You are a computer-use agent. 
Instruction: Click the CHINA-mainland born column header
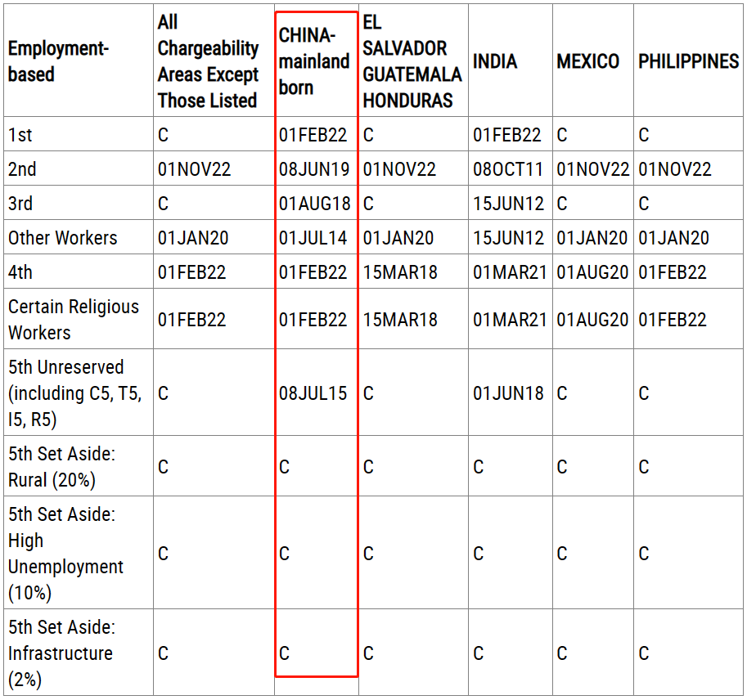(x=314, y=61)
